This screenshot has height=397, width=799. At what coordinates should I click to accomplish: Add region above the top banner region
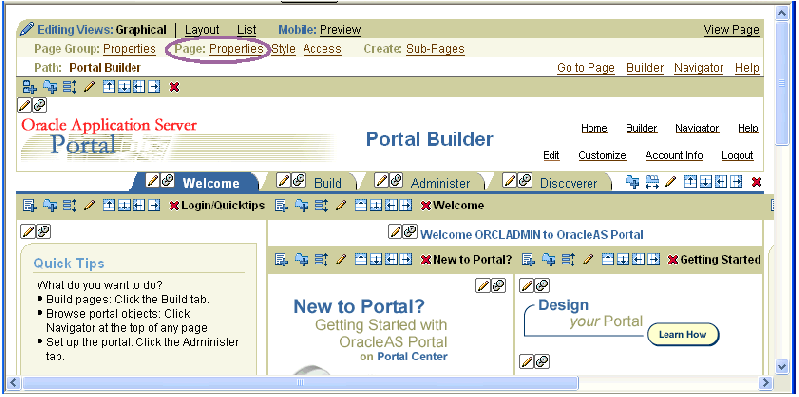point(109,87)
